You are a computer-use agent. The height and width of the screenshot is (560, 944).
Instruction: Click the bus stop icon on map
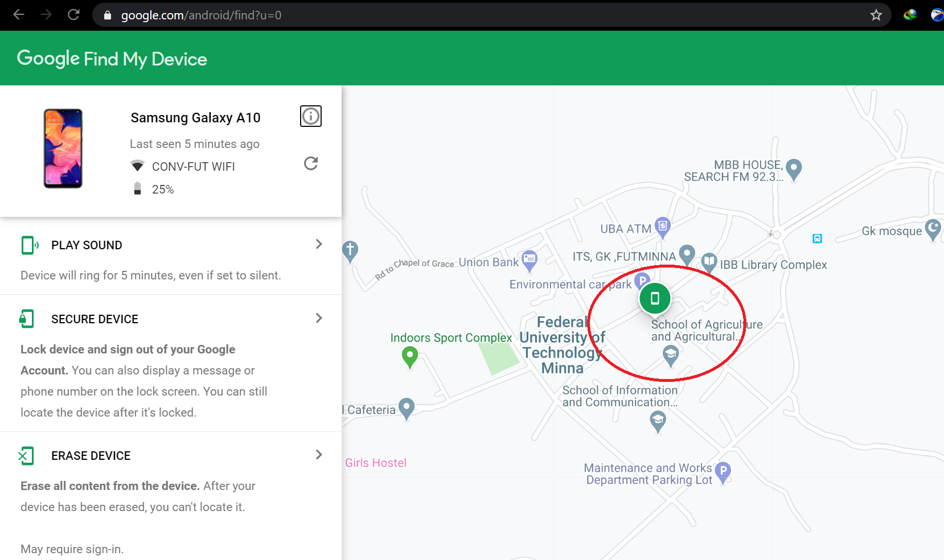pos(817,238)
